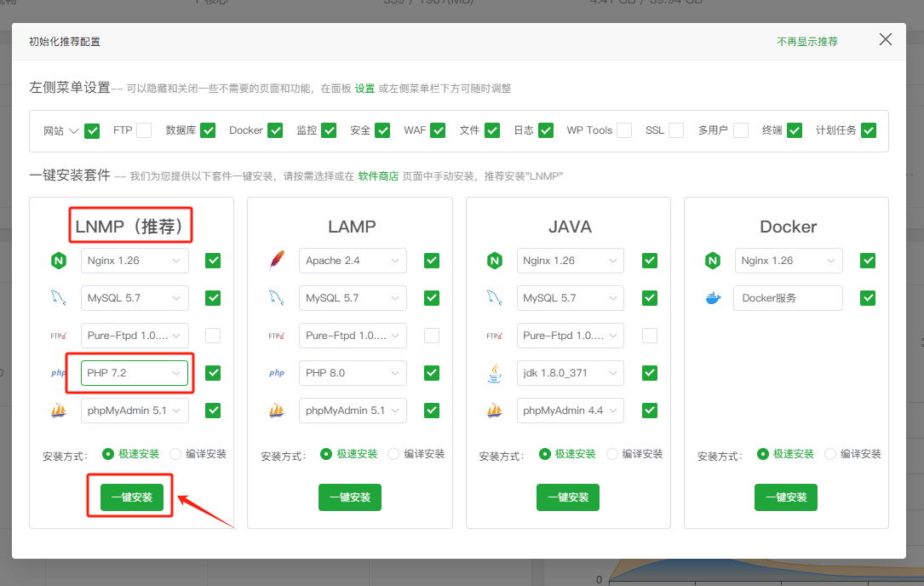The height and width of the screenshot is (586, 924).
Task: Click the phpMyAdmin sailboat icon in LAMP card
Action: coord(277,411)
